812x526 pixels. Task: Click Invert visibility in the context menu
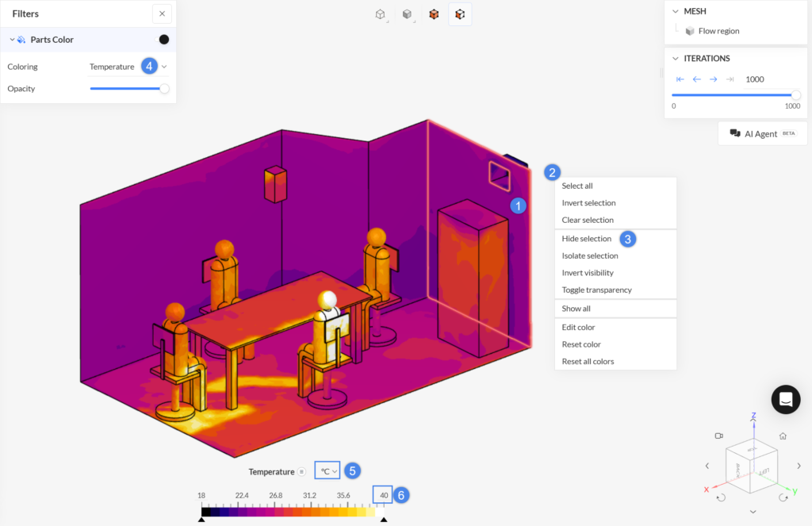tap(615, 273)
